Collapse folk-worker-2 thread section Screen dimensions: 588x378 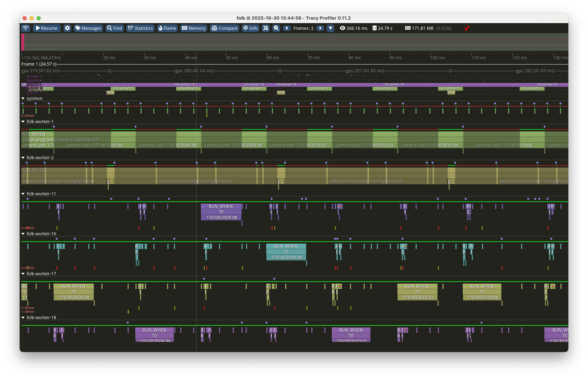click(23, 158)
